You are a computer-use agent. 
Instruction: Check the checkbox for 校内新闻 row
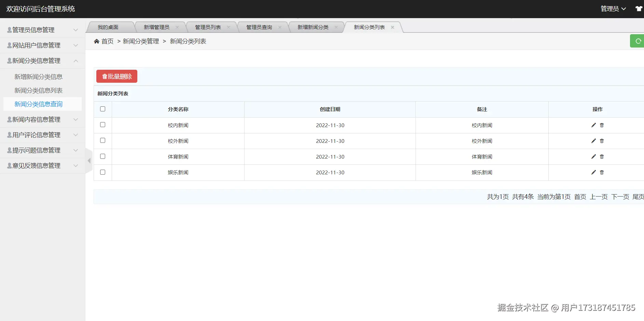(x=102, y=125)
